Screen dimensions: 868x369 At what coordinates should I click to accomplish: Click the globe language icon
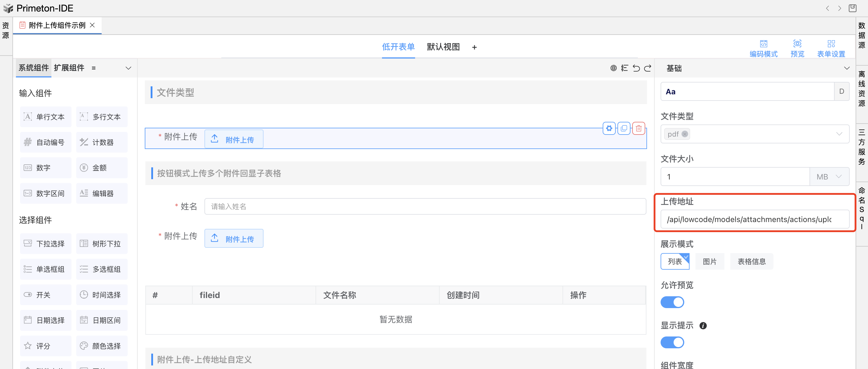613,68
